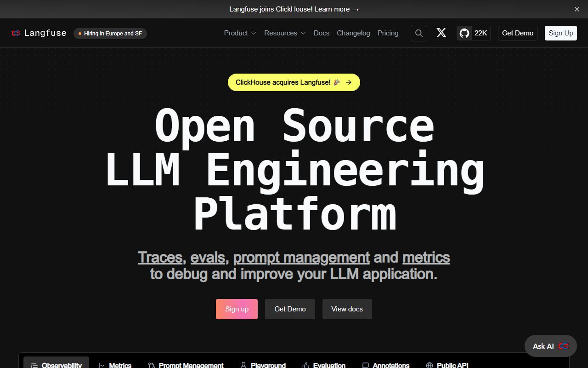Screen dimensions: 588x368
Task: Open the Changelog page
Action: [353, 33]
